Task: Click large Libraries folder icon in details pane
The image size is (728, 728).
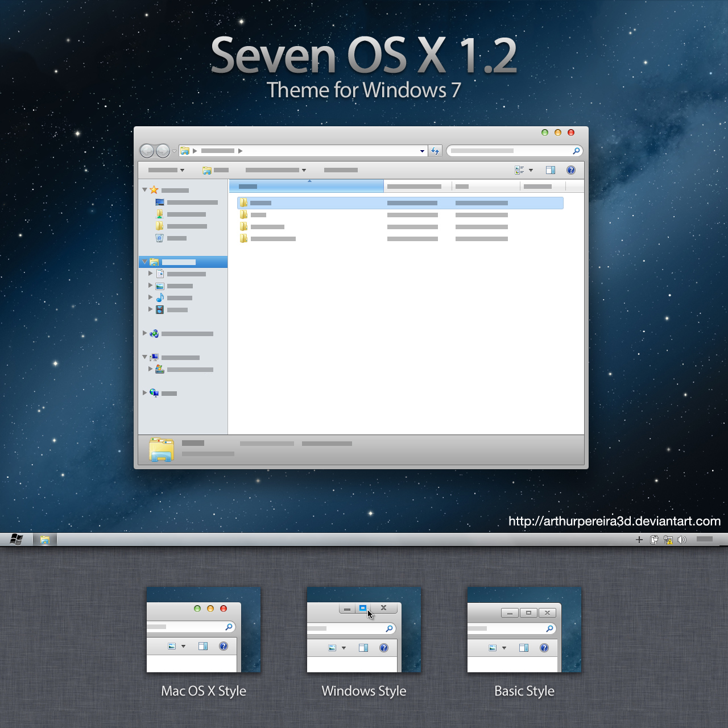Action: [x=161, y=449]
